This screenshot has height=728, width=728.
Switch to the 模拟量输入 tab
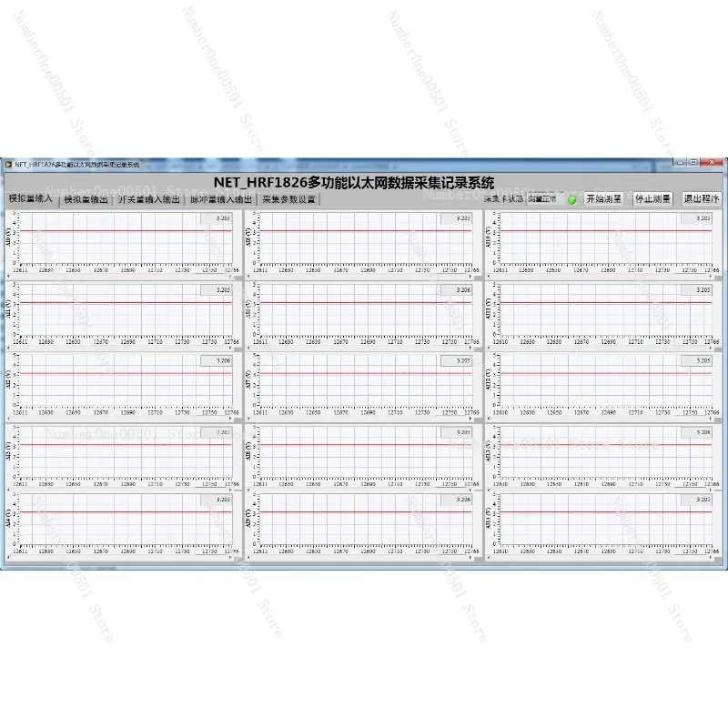[x=31, y=198]
